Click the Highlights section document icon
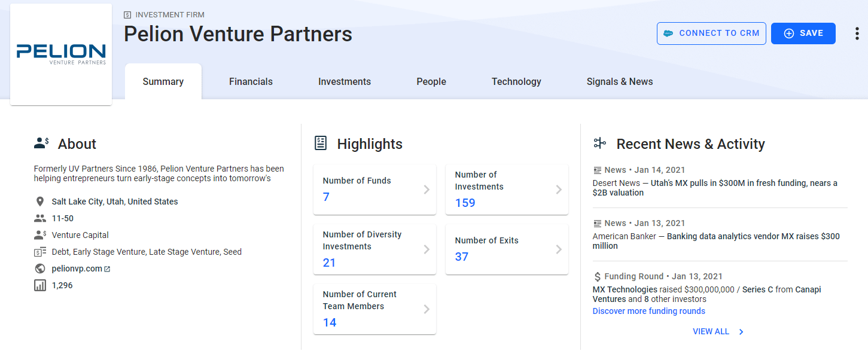The image size is (868, 357). click(x=321, y=144)
